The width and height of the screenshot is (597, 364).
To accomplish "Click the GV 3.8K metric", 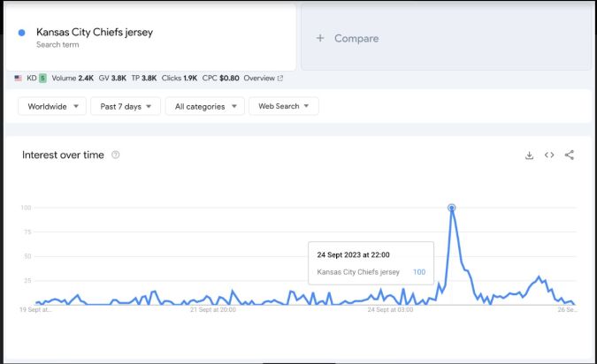I will pyautogui.click(x=112, y=78).
